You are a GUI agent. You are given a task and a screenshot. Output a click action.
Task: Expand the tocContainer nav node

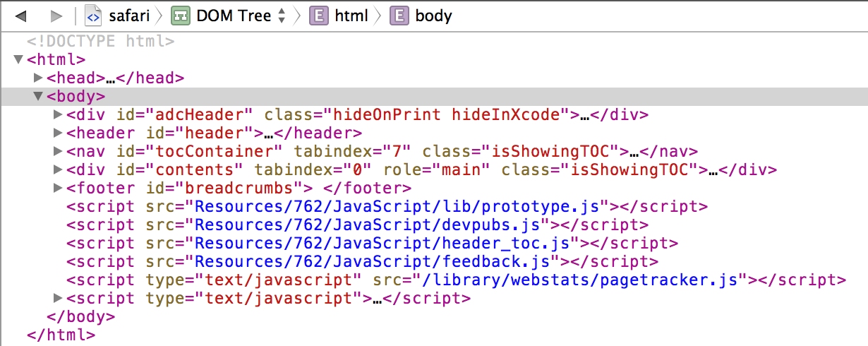(x=58, y=151)
